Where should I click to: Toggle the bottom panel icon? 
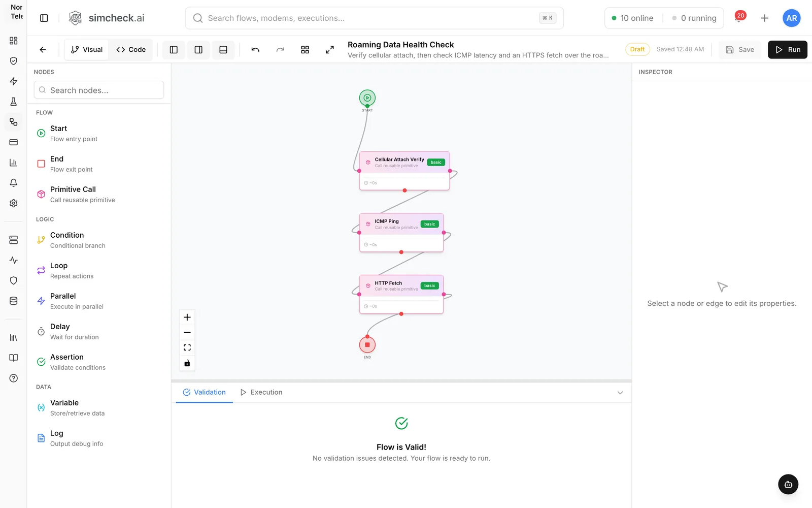(x=223, y=50)
